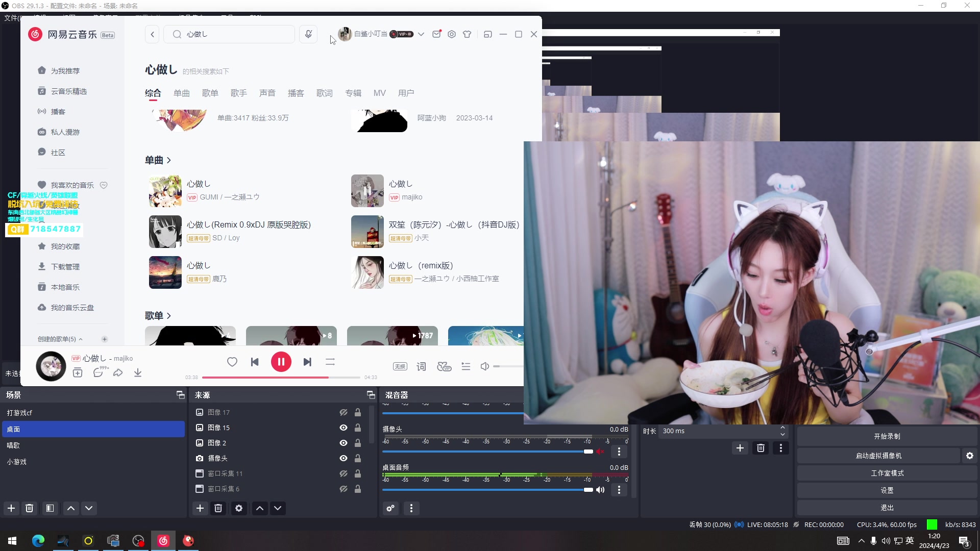980x551 pixels.
Task: Switch to the 专辑 search tab
Action: tap(353, 93)
